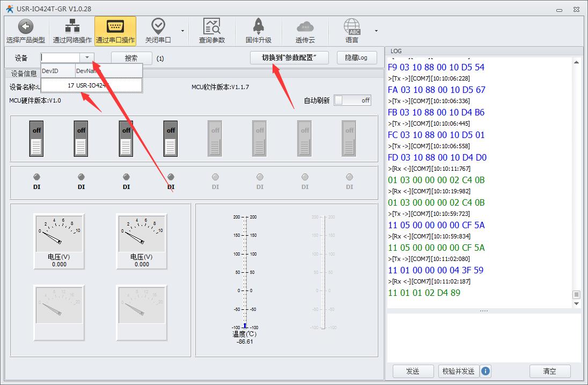This screenshot has height=385, width=588.
Task: Click the splitter grip below log
Action: click(484, 311)
